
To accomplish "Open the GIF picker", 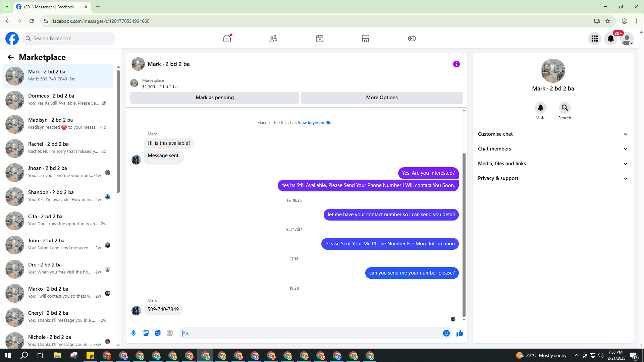I will click(x=170, y=333).
